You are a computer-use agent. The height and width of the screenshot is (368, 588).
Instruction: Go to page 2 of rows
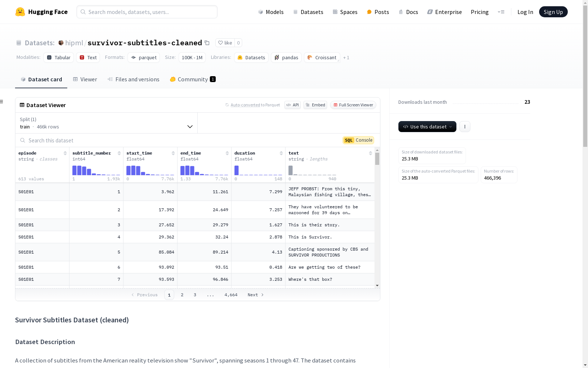182,295
